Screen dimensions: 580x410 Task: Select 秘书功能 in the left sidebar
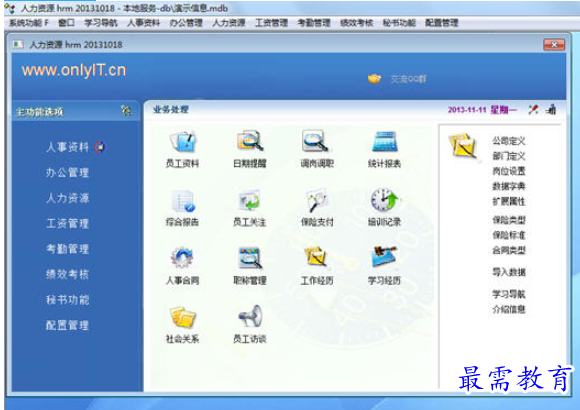pos(67,300)
